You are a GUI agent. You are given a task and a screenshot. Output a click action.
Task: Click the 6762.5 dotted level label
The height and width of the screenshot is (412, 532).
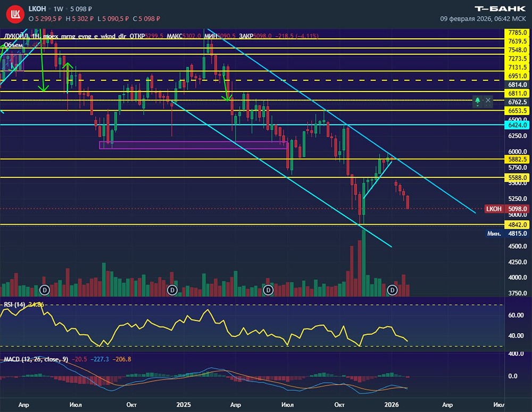(518, 102)
